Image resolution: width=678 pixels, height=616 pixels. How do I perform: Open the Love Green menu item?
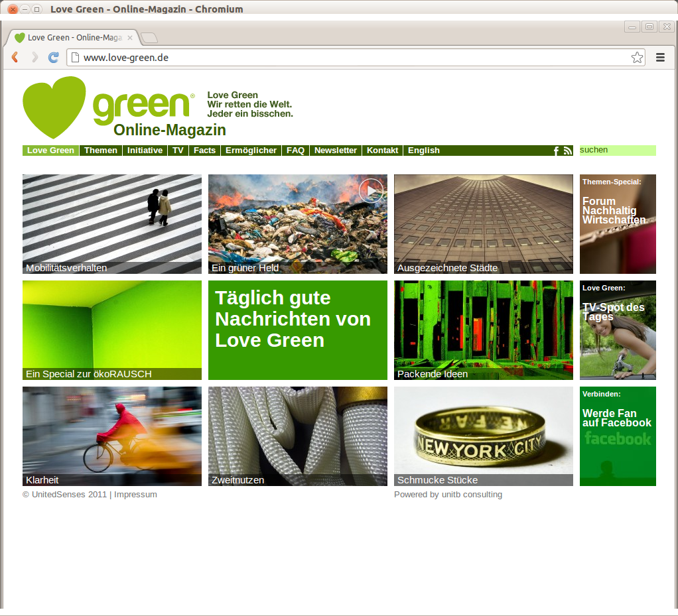click(50, 151)
